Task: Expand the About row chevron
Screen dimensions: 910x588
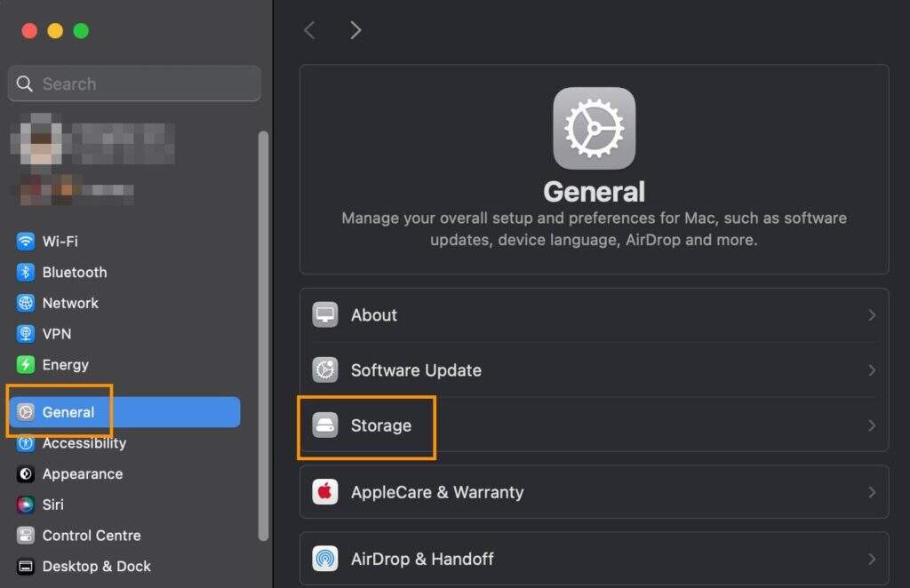Action: pyautogui.click(x=872, y=315)
